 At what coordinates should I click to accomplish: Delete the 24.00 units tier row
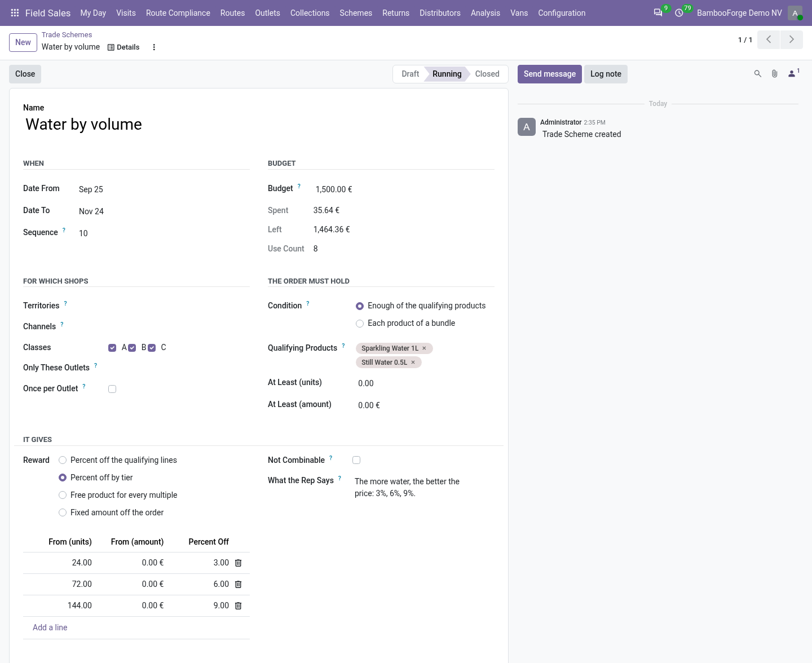238,563
